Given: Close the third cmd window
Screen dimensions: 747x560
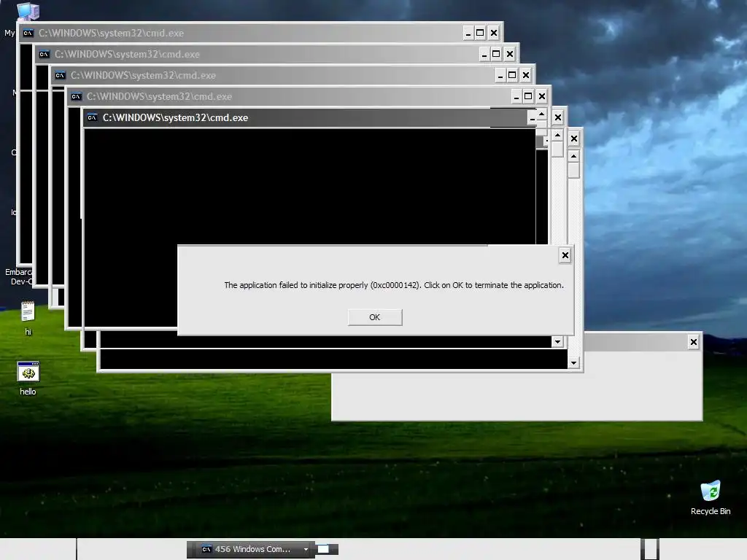Looking at the screenshot, I should [526, 75].
